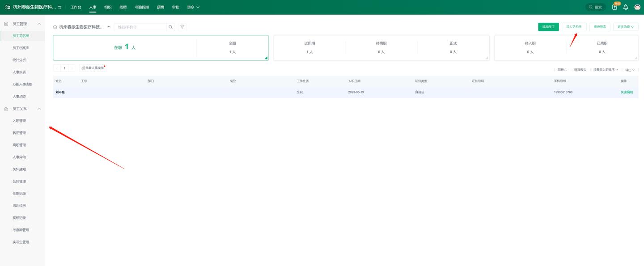Image resolution: width=644 pixels, height=266 pixels.
Task: Click the company switch arrows icon
Action: click(60, 7)
